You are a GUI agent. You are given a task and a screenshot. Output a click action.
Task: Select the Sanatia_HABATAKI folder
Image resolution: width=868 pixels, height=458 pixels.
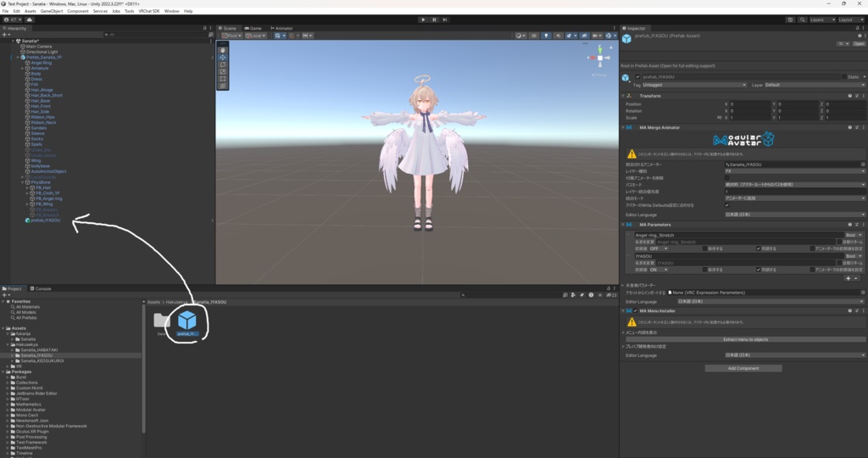(39, 350)
